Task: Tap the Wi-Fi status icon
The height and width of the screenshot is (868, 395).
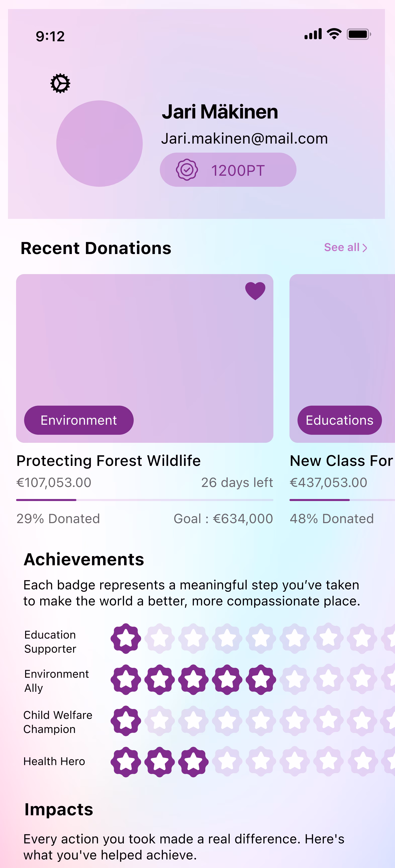Action: point(334,34)
